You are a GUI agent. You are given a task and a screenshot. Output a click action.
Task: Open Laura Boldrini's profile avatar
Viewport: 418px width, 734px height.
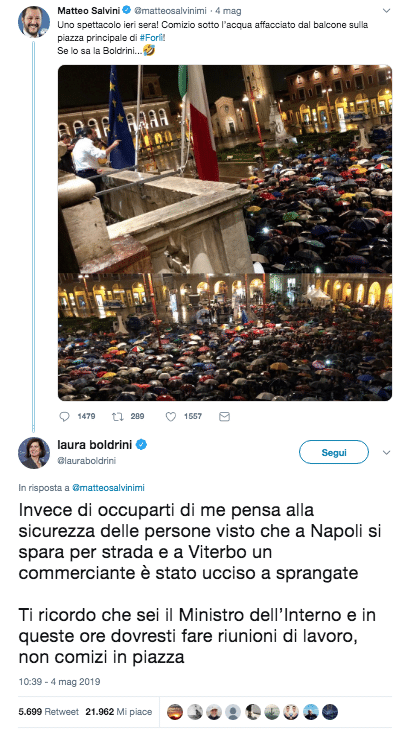coord(34,452)
